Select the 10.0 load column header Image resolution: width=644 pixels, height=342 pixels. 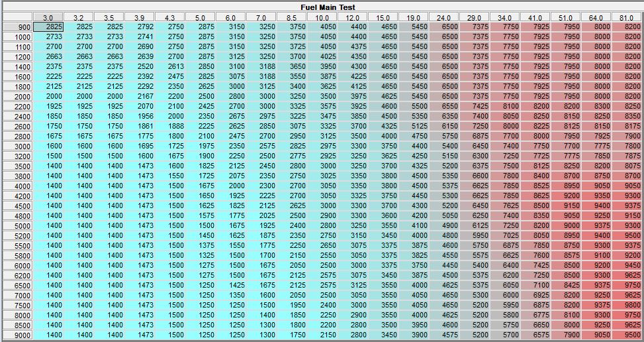(322, 18)
